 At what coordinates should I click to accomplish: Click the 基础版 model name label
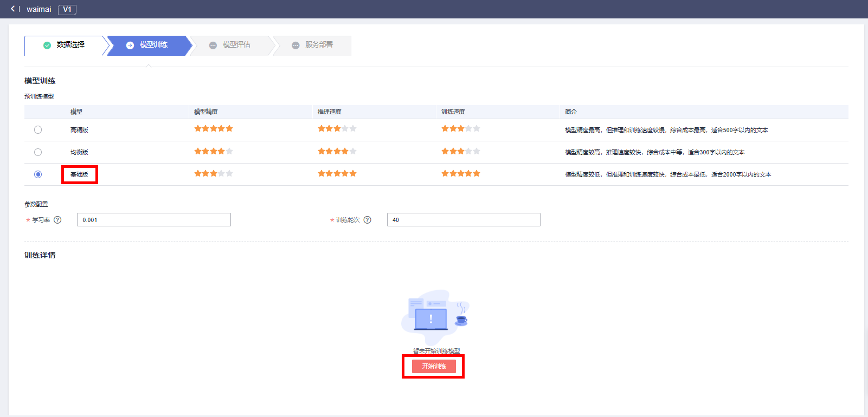pyautogui.click(x=79, y=174)
